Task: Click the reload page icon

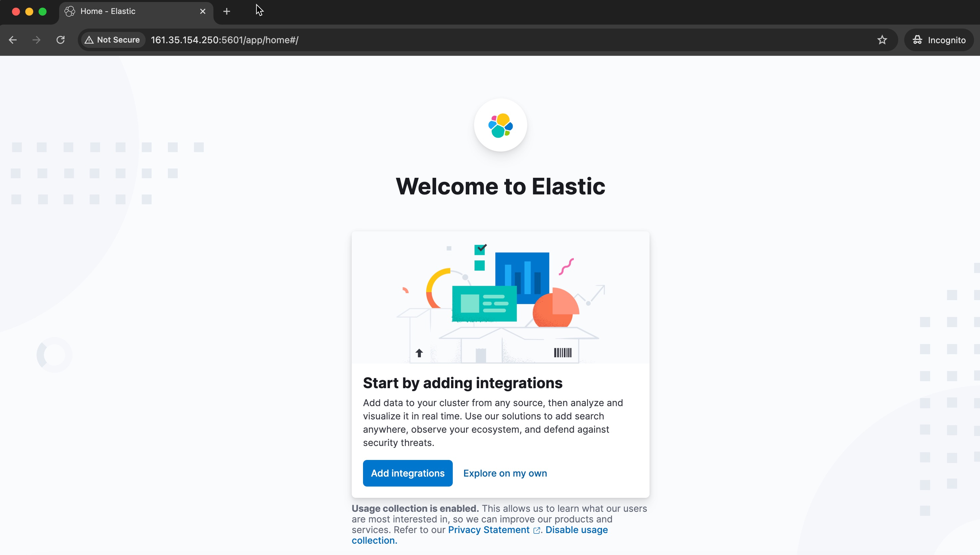Action: point(61,40)
